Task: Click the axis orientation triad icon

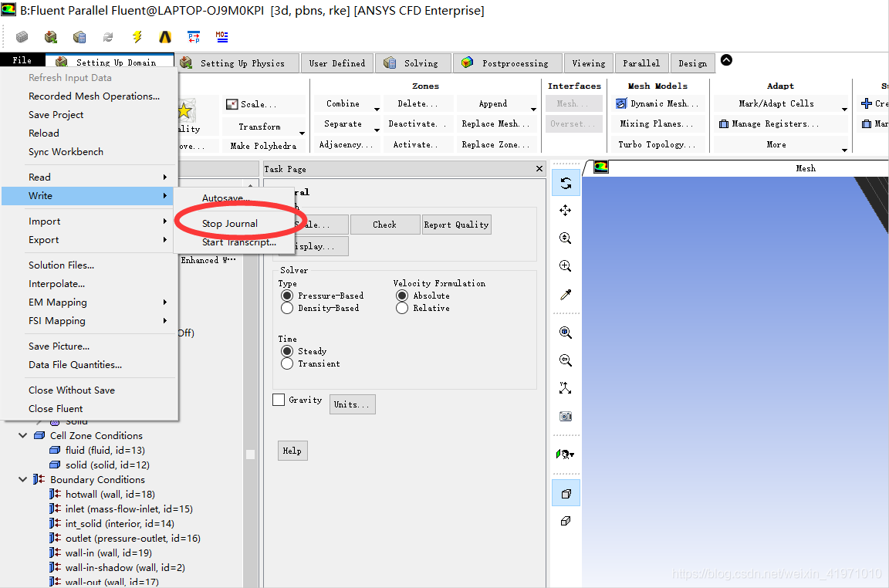Action: point(566,388)
